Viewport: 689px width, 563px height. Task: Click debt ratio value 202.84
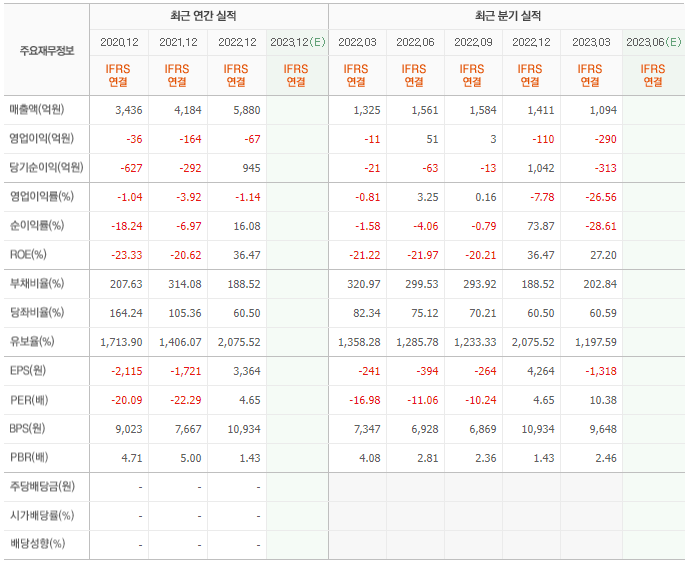click(x=600, y=284)
